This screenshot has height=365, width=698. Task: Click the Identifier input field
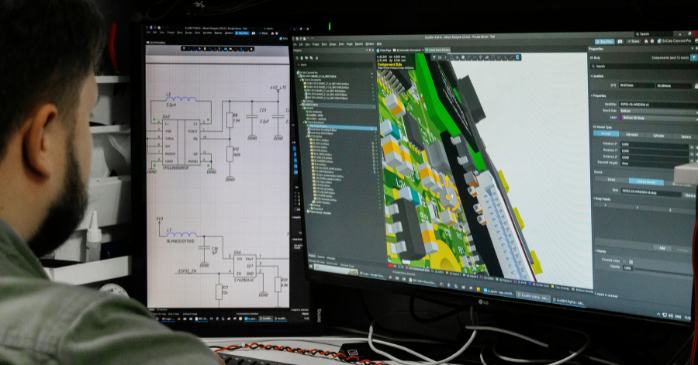659,105
